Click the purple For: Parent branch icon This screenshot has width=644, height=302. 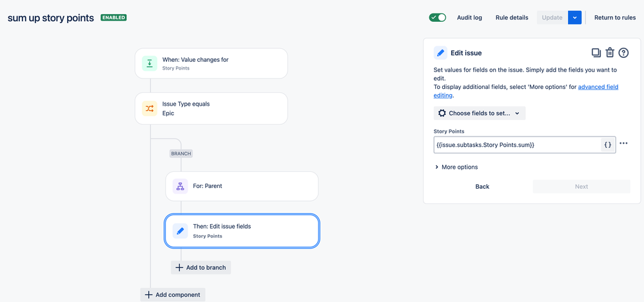(180, 186)
